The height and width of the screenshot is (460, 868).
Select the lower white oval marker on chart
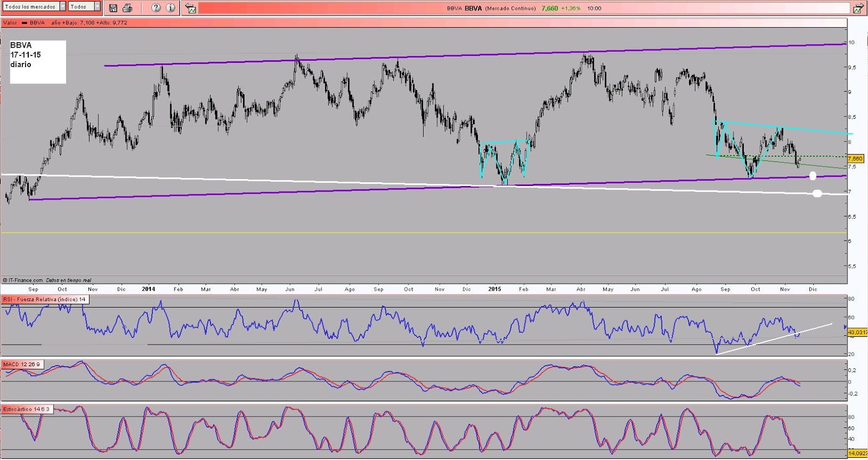818,194
